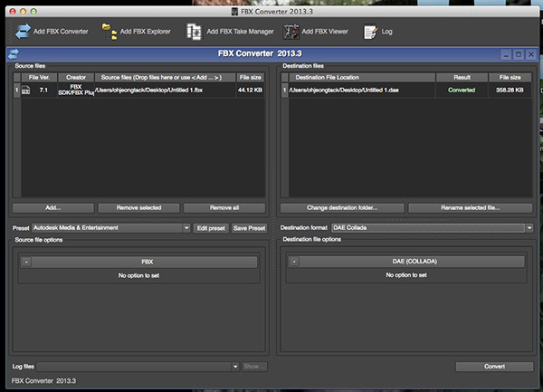Screen dimensions: 543x392
Task: Click Change destination folder button
Action: pos(342,208)
